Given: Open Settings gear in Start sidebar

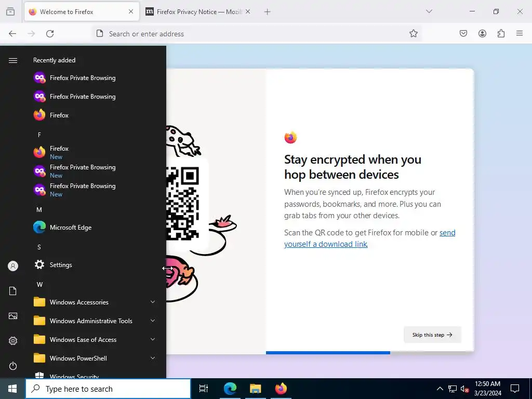Looking at the screenshot, I should click(13, 341).
